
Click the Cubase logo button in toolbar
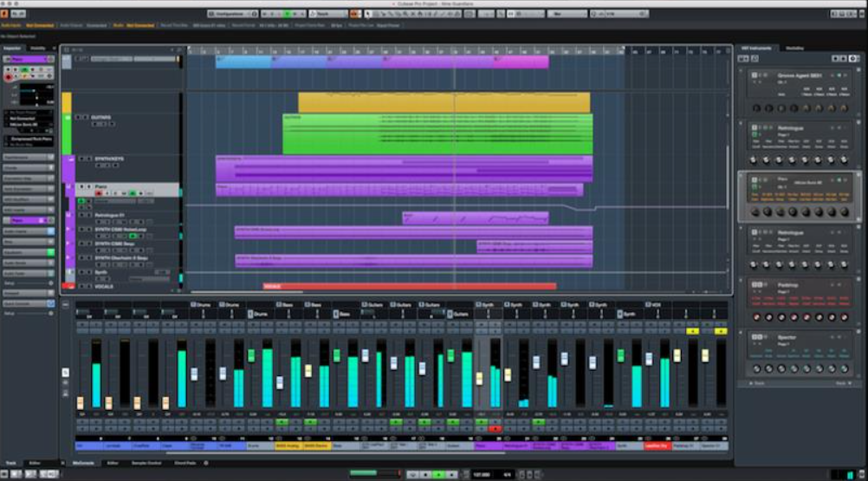[x=4, y=13]
